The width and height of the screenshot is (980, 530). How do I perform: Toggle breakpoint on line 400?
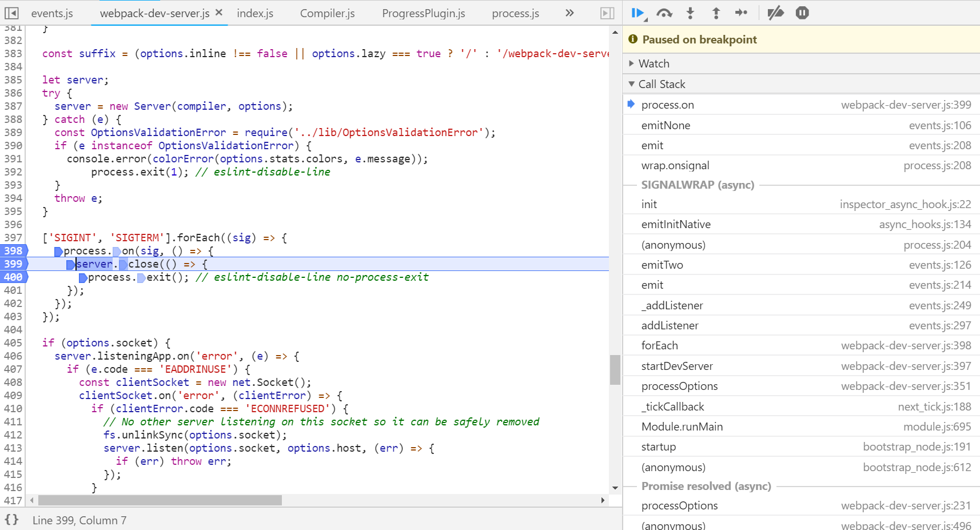pyautogui.click(x=13, y=277)
